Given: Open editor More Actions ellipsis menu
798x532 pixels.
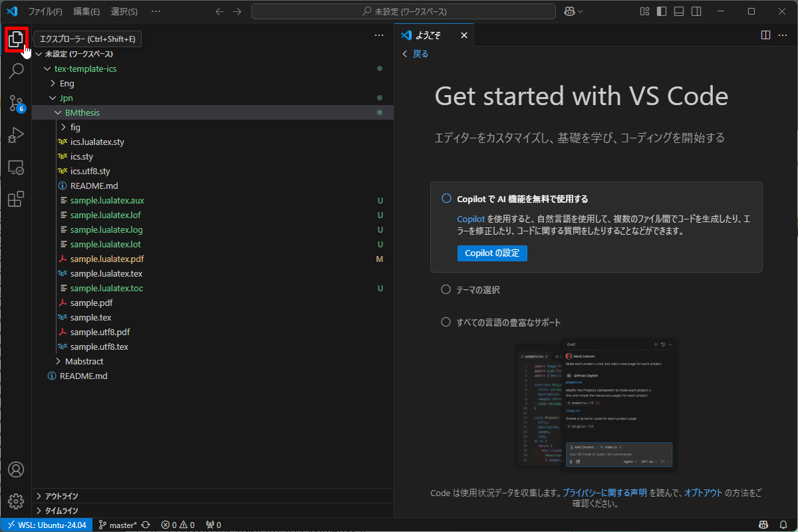Looking at the screenshot, I should pyautogui.click(x=784, y=35).
